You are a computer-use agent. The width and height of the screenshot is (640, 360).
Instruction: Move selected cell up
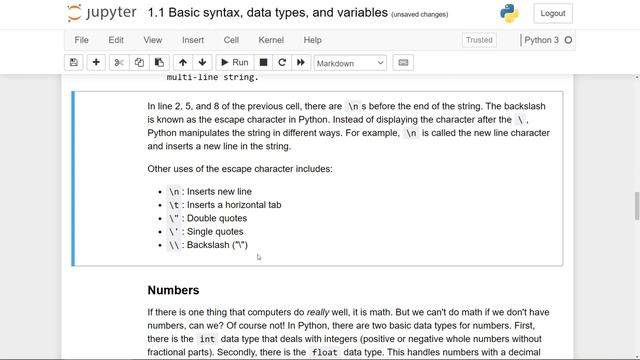point(183,62)
